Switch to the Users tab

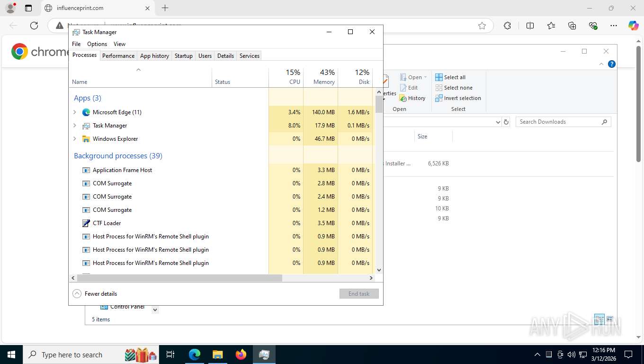pos(205,56)
